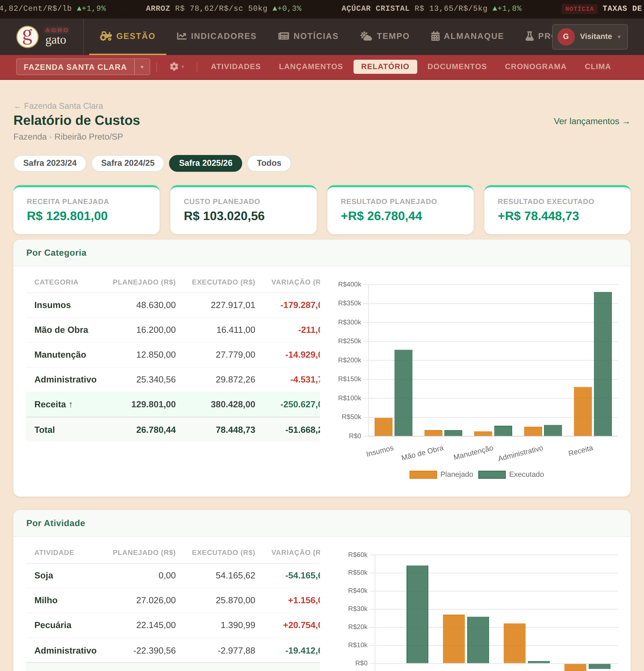Viewport: 644px width, 671px height.
Task: Click the Fazenda Santa Clara farm name button
Action: [x=75, y=67]
